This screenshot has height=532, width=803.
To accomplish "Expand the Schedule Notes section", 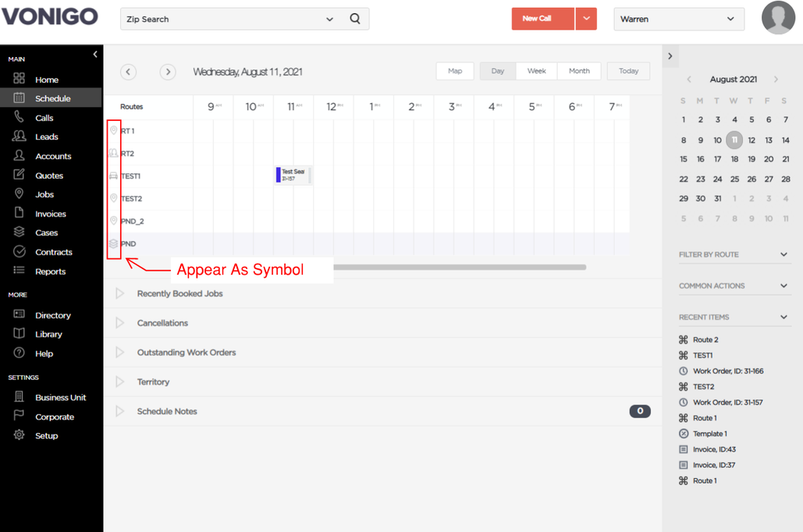I will click(120, 411).
